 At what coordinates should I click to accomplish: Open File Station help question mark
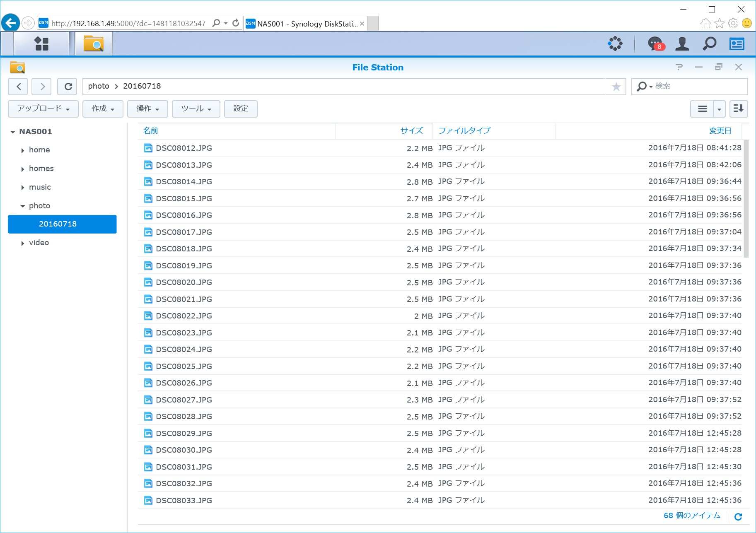(x=679, y=67)
